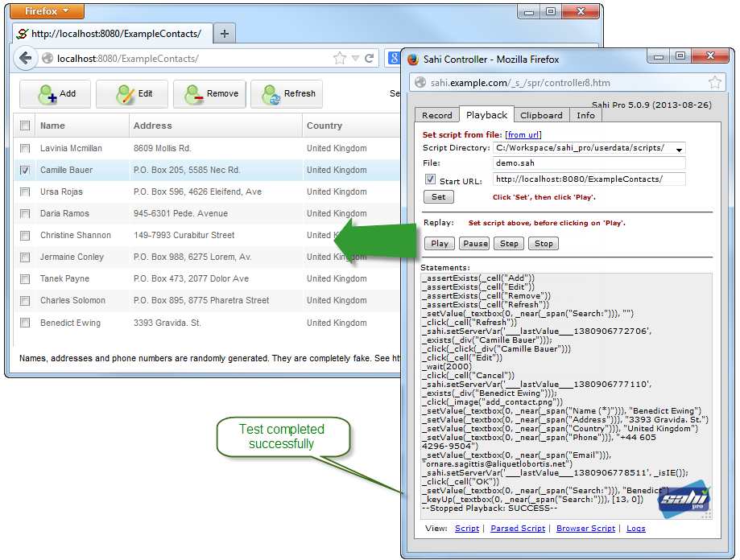Open the Script view link
The height and width of the screenshot is (560, 740).
coord(467,529)
